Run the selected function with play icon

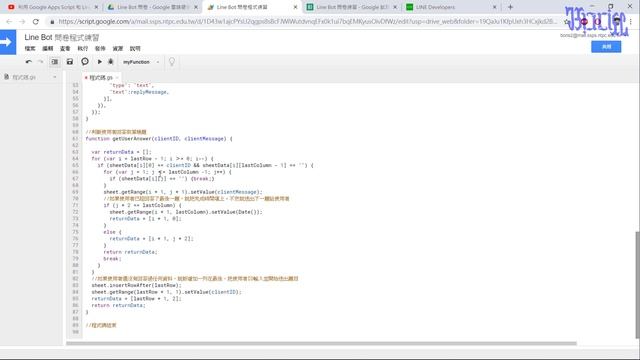(x=100, y=62)
